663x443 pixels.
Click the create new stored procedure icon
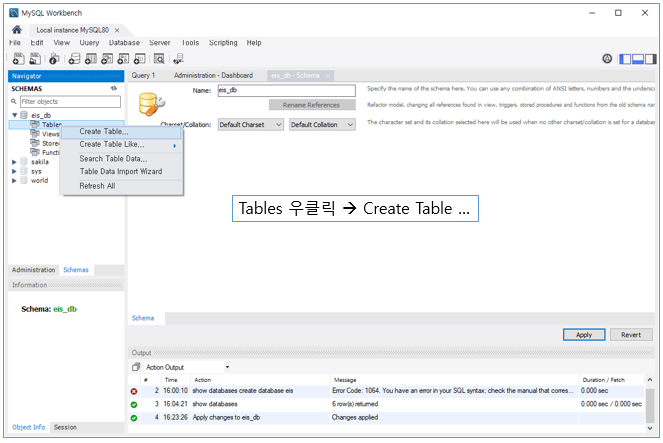click(x=123, y=58)
